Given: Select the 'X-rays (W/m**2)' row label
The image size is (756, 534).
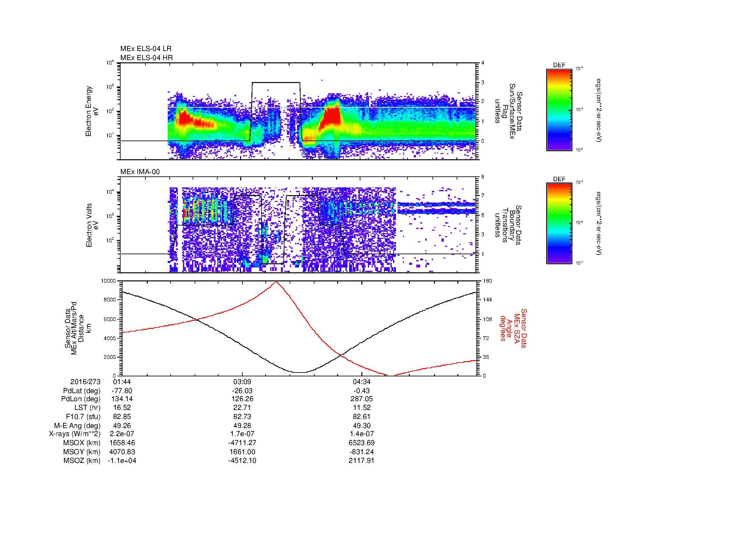Looking at the screenshot, I should (75, 434).
